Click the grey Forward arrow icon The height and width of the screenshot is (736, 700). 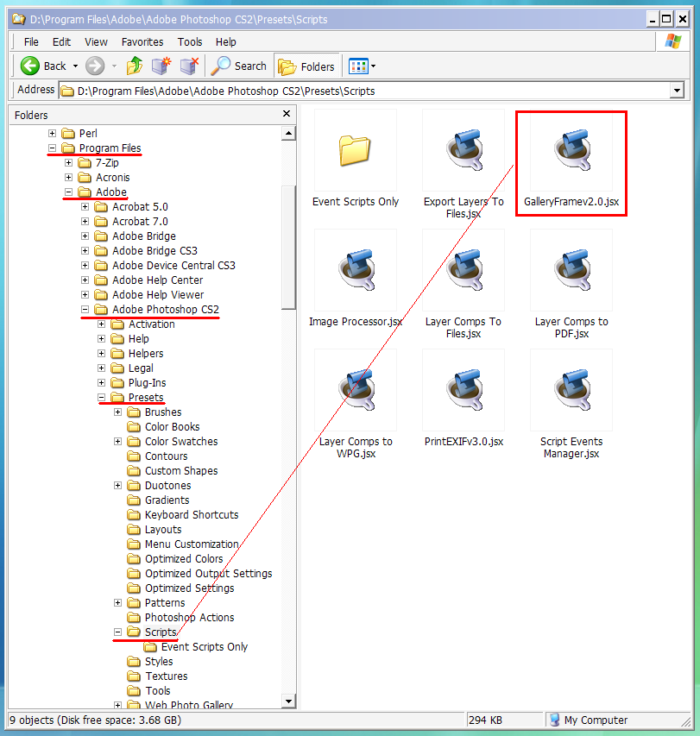[95, 66]
